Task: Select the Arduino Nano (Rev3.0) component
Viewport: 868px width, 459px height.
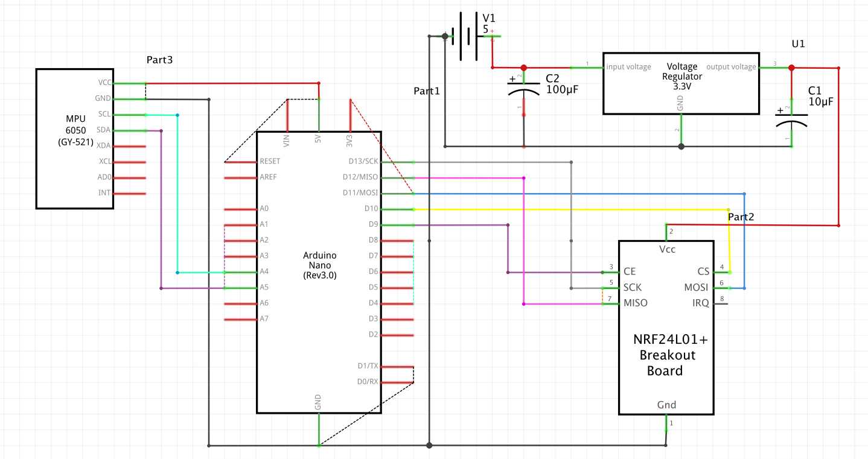Action: tap(319, 272)
